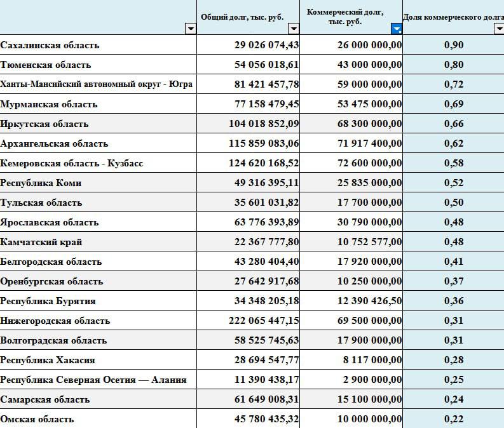Select cell Оренбургская область
The height and width of the screenshot is (428, 504).
click(x=98, y=281)
